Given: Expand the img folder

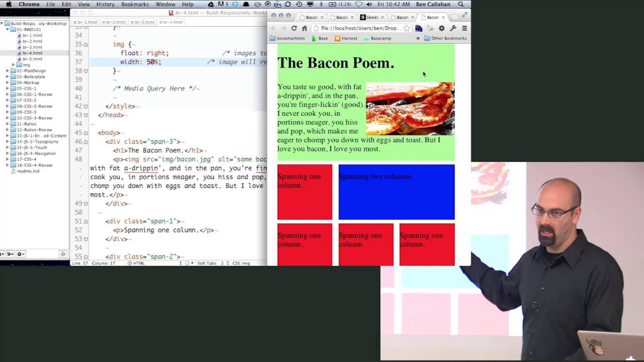Looking at the screenshot, I should point(13,65).
